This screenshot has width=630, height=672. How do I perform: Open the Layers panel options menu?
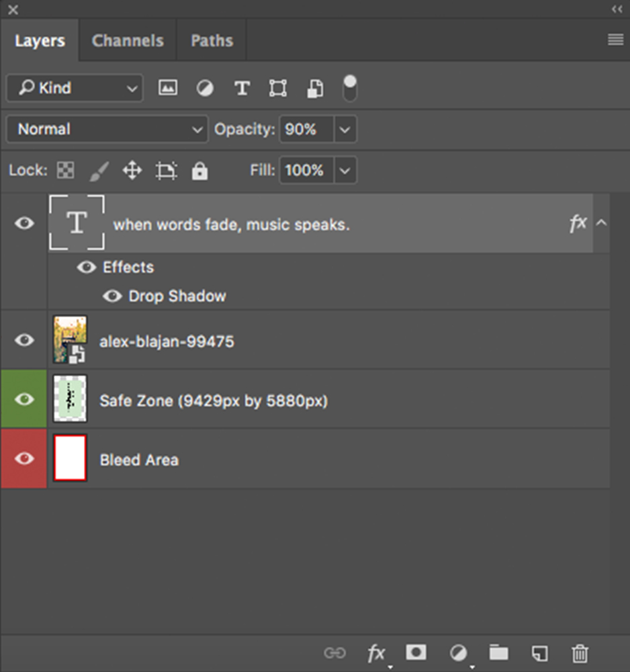pos(615,40)
